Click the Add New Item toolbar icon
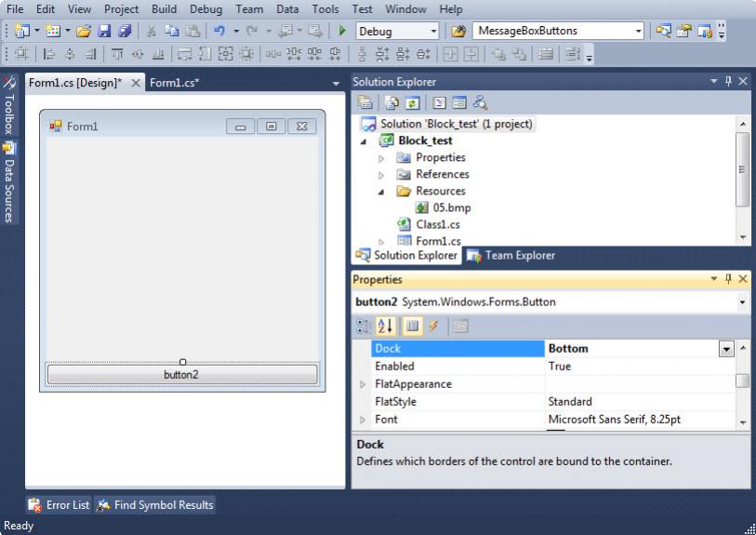Screen dimensions: 756x535 click(53, 32)
